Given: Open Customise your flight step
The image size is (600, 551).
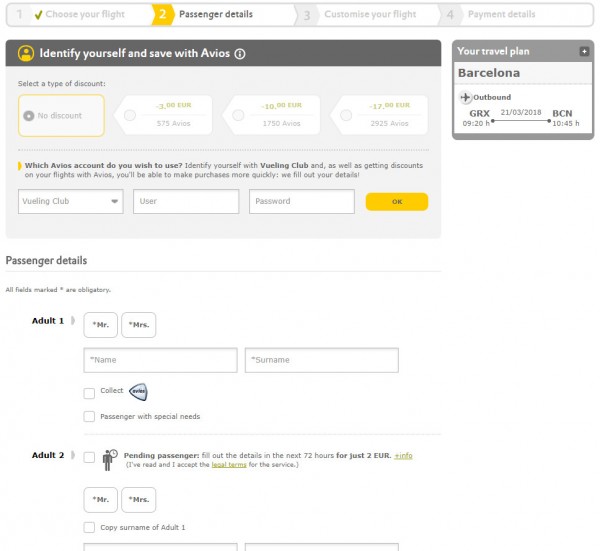Looking at the screenshot, I should [370, 15].
